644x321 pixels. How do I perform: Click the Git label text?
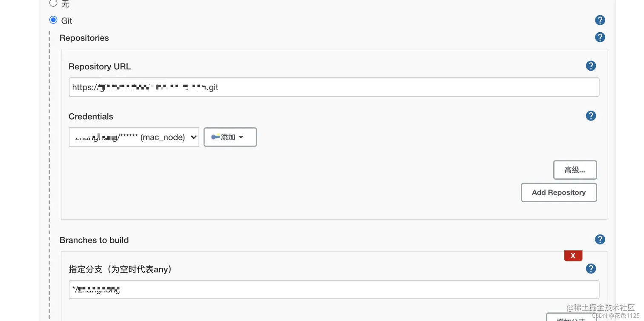(x=67, y=21)
